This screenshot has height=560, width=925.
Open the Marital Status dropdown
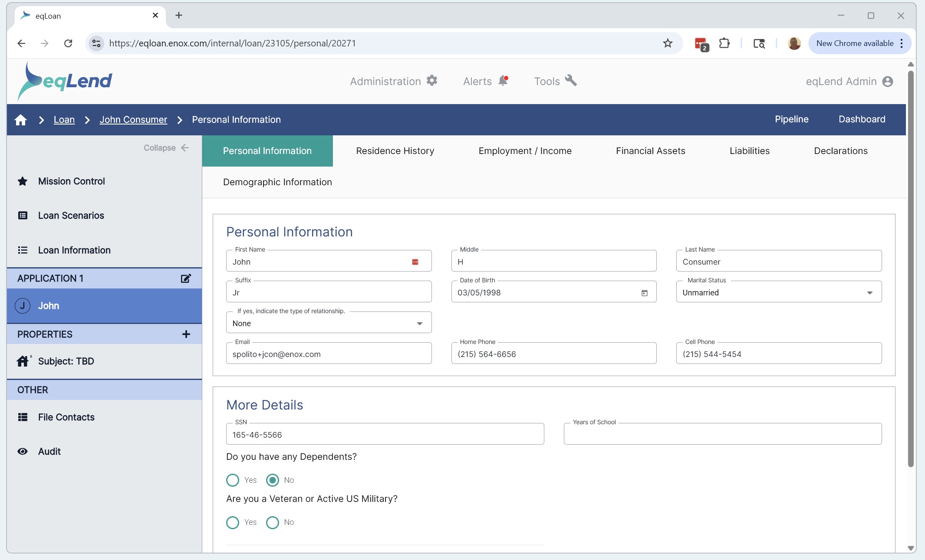coord(779,292)
